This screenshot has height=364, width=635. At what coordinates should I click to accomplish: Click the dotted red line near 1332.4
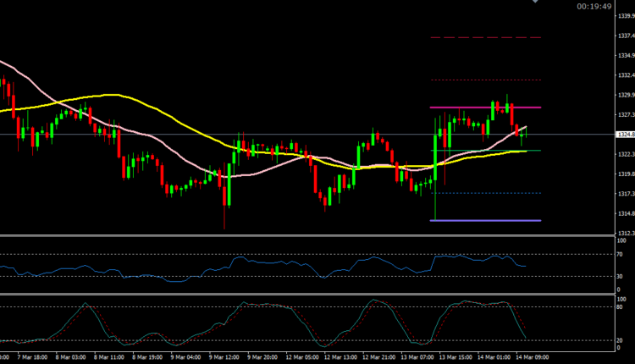point(484,80)
